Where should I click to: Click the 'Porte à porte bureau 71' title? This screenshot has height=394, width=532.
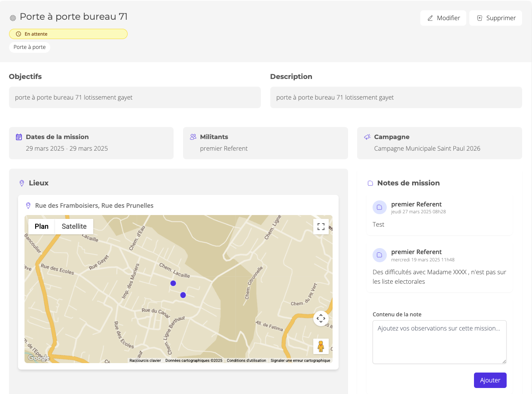click(73, 17)
